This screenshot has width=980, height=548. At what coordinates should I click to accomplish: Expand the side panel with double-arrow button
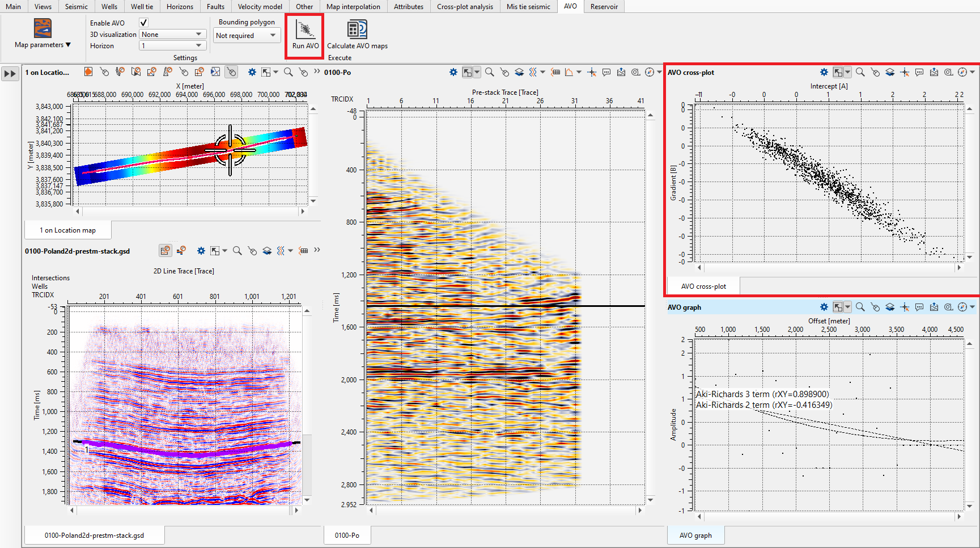click(x=10, y=74)
